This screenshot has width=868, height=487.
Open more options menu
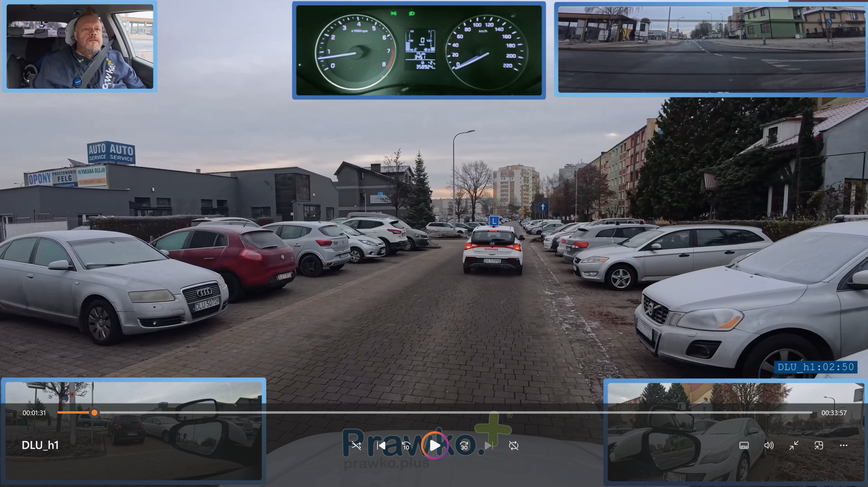click(844, 446)
